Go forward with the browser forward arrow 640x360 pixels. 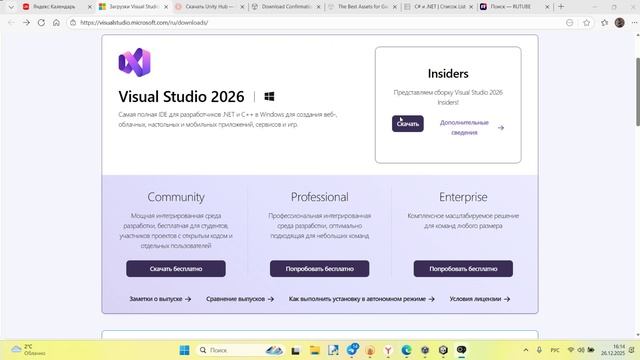26,22
